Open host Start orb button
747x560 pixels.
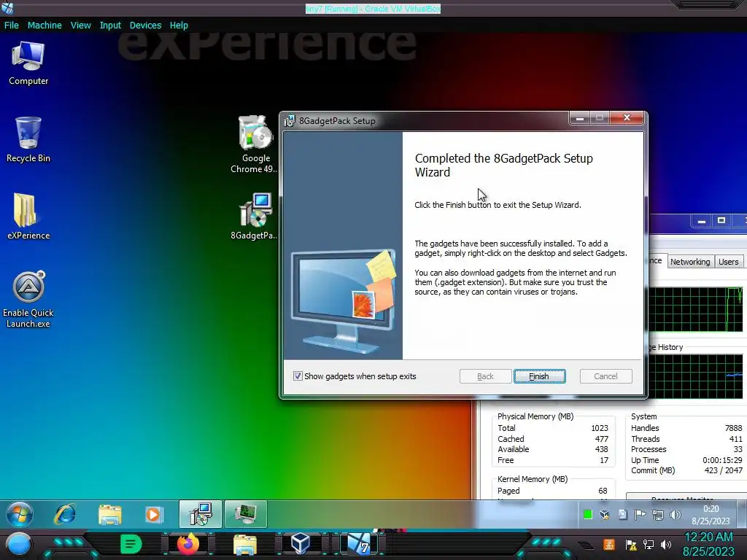click(x=18, y=544)
